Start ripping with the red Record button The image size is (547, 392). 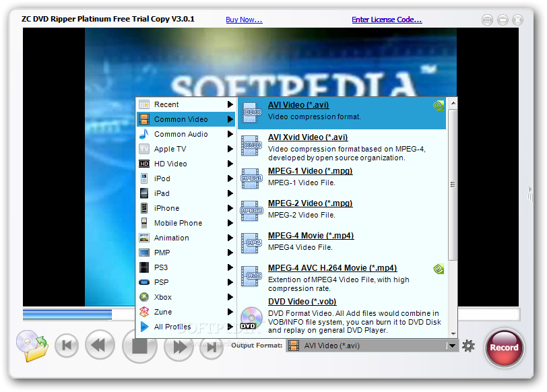pos(504,348)
